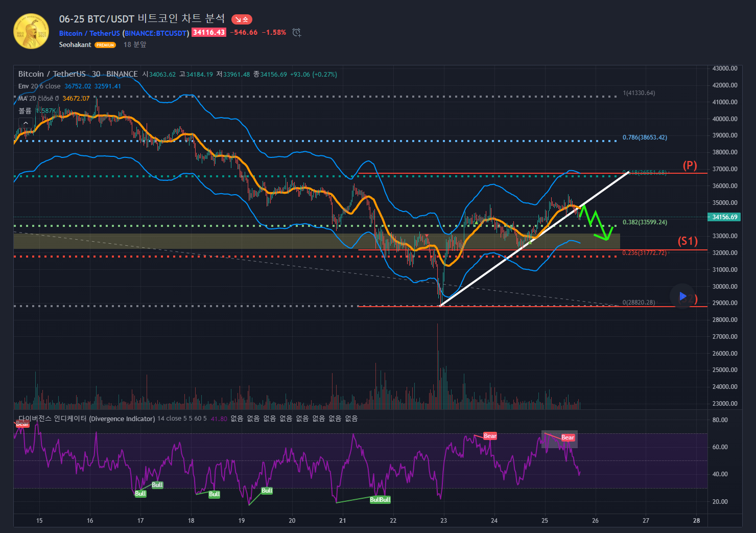Click the gold coin author avatar

tap(31, 31)
